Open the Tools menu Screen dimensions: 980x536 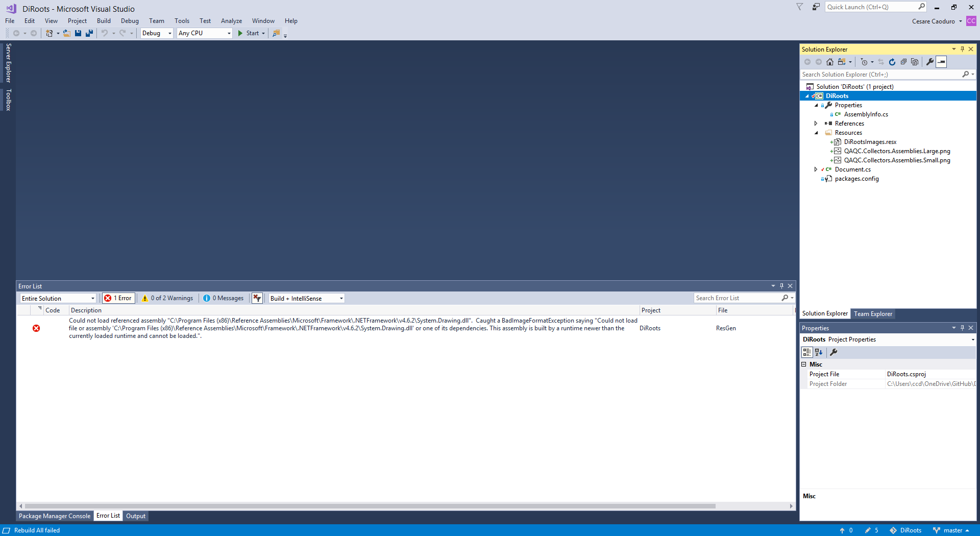182,21
